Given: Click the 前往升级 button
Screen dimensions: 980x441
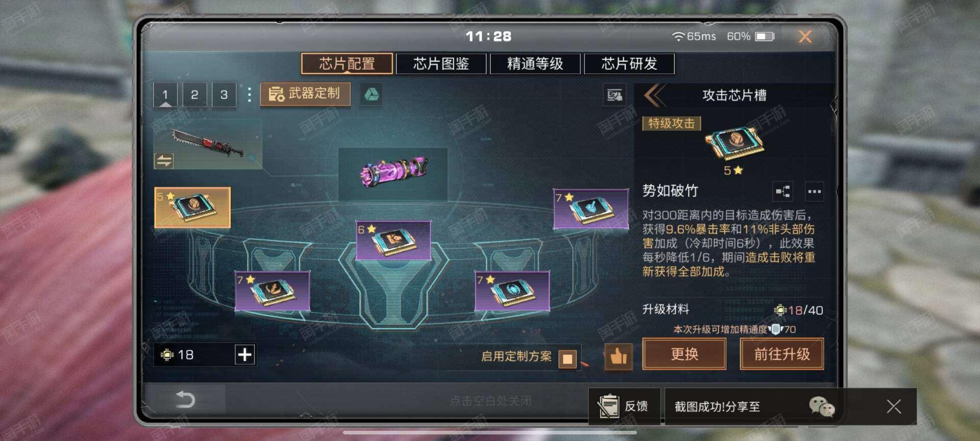Looking at the screenshot, I should (x=782, y=354).
